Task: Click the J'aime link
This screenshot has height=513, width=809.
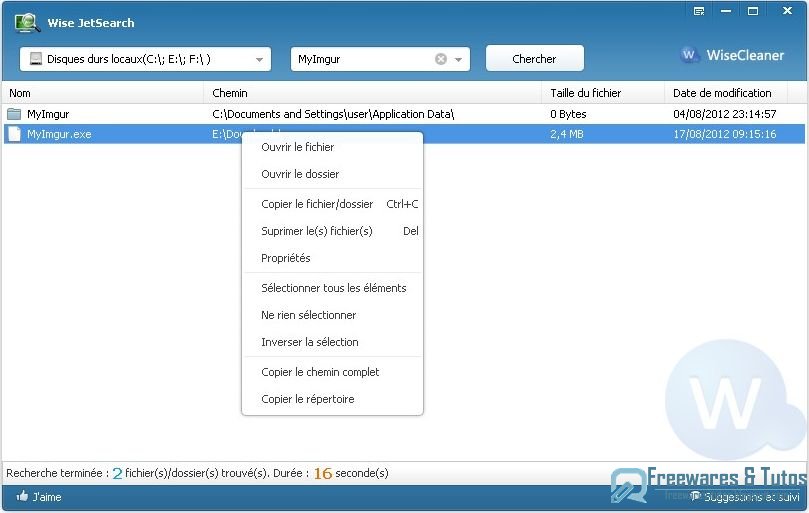Action: coord(47,497)
